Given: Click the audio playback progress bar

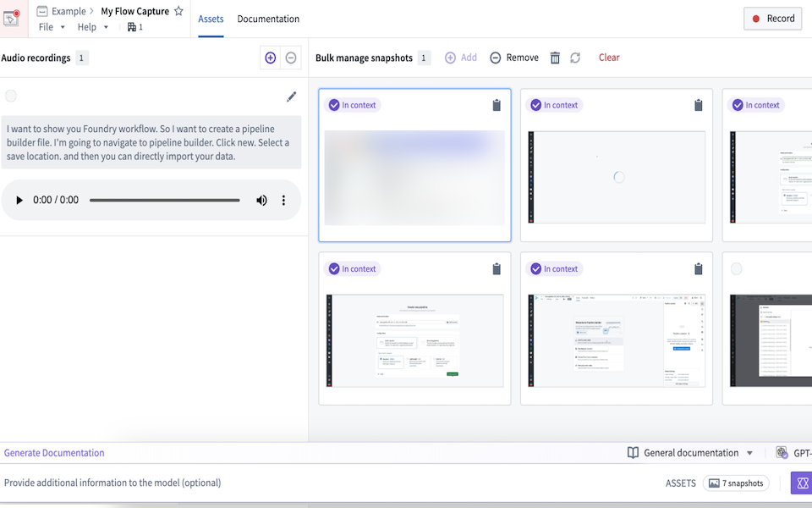Looking at the screenshot, I should pyautogui.click(x=165, y=200).
